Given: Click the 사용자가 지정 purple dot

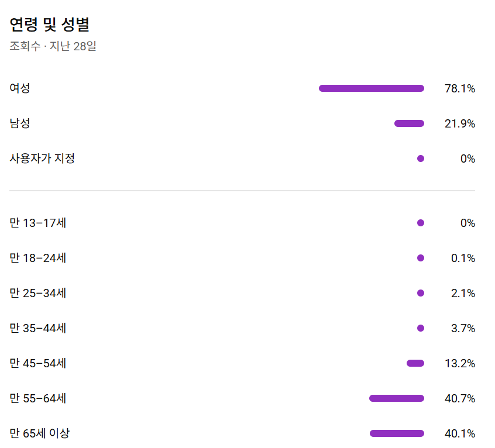Looking at the screenshot, I should click(x=421, y=158).
